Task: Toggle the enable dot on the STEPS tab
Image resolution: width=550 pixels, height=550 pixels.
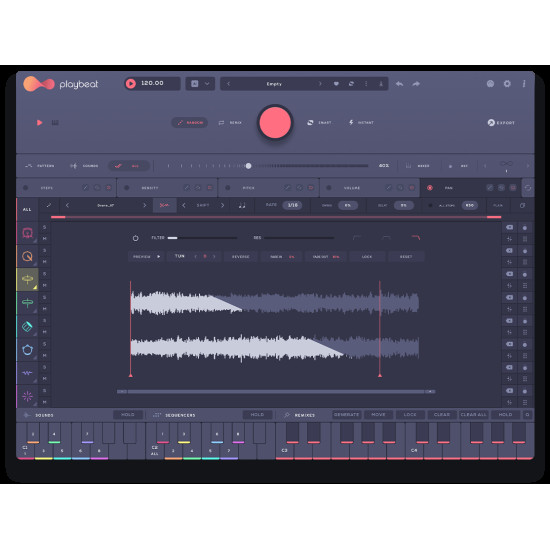Action: [x=26, y=188]
